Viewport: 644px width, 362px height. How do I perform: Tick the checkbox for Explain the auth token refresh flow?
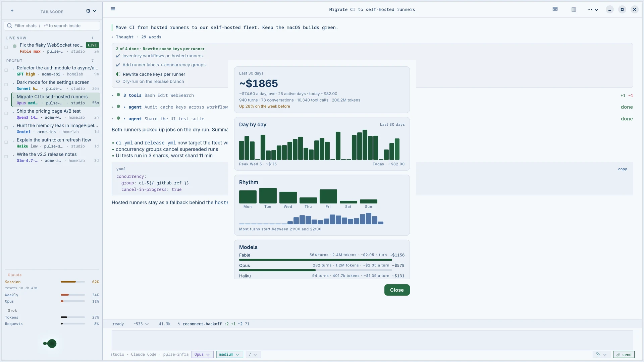pyautogui.click(x=6, y=142)
